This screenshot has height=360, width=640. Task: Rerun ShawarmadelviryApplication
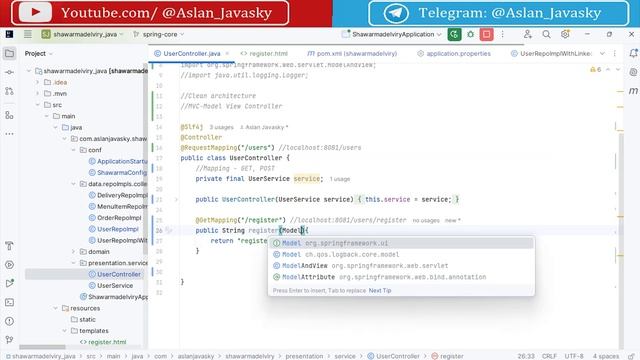click(454, 34)
